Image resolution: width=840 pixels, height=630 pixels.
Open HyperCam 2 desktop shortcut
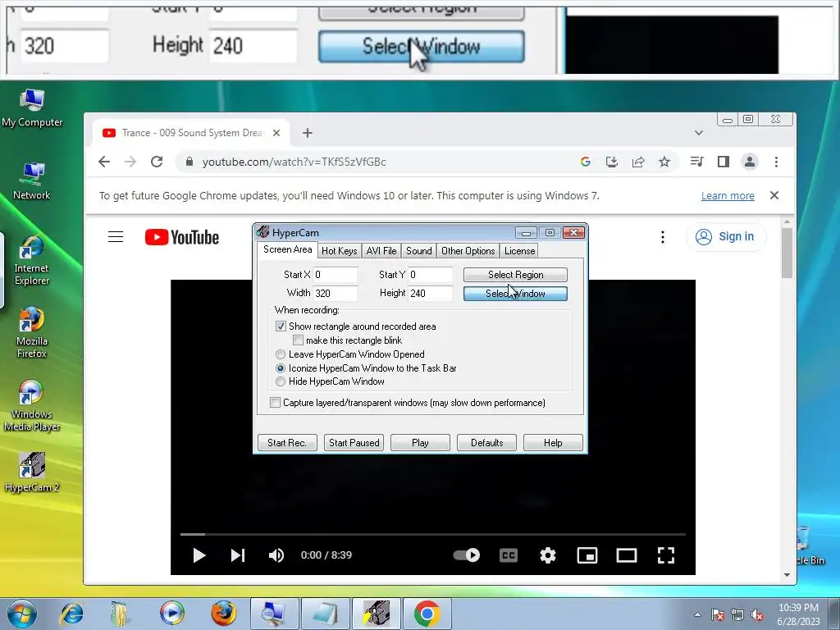[32, 472]
